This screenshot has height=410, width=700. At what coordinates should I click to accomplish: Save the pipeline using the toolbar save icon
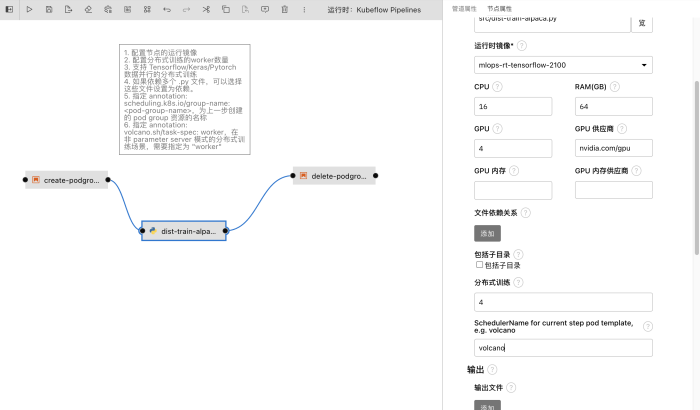[49, 9]
